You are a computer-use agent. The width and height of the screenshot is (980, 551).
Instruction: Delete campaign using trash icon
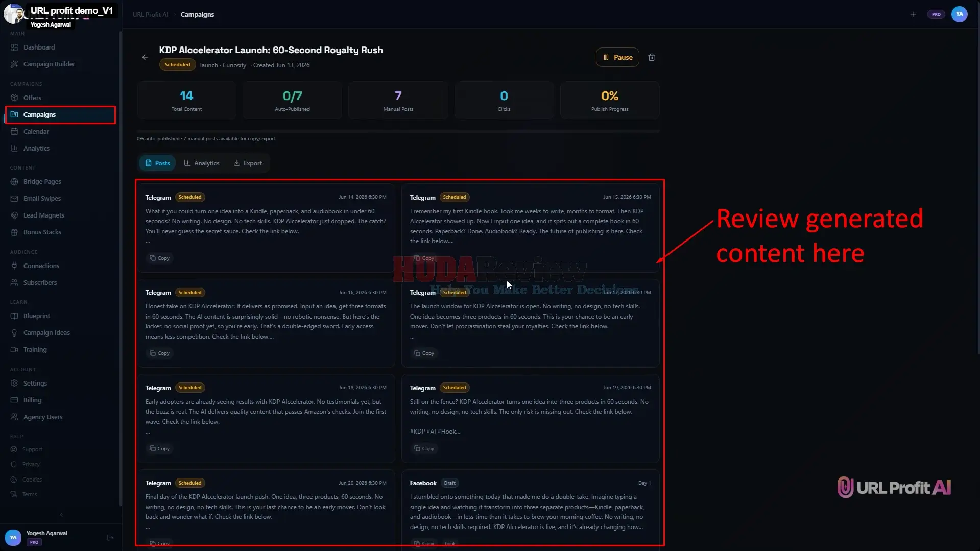652,57
